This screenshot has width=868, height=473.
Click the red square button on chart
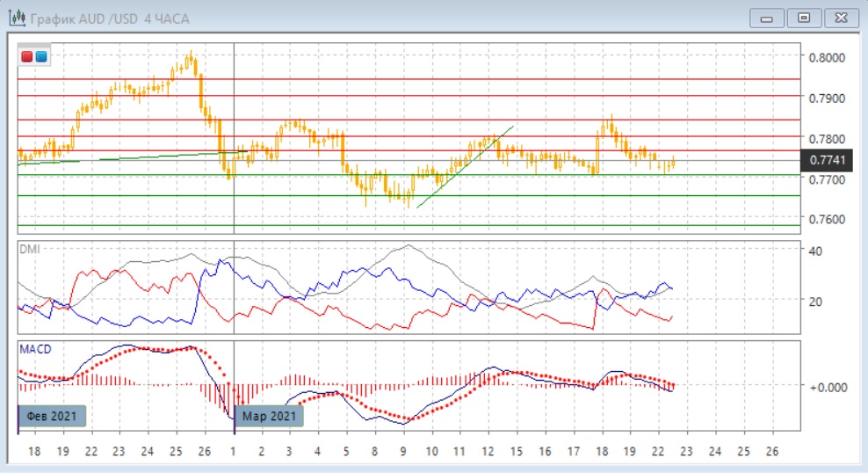coord(27,57)
